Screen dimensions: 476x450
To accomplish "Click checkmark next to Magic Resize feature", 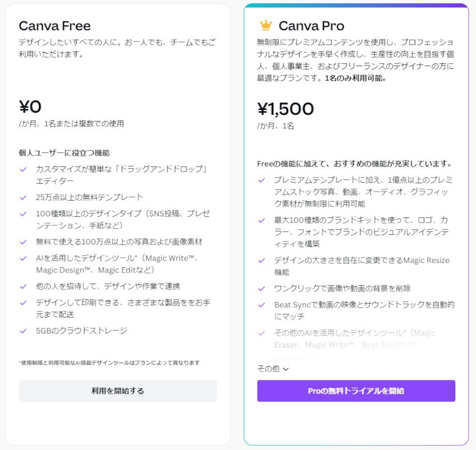I will (262, 261).
